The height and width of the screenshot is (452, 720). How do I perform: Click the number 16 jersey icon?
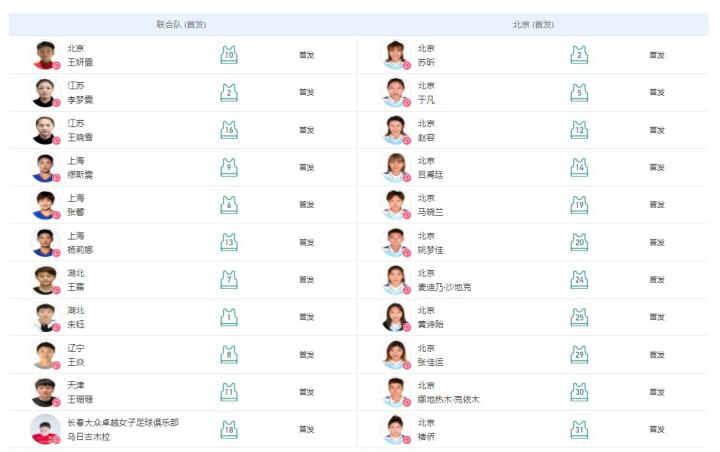[229, 130]
